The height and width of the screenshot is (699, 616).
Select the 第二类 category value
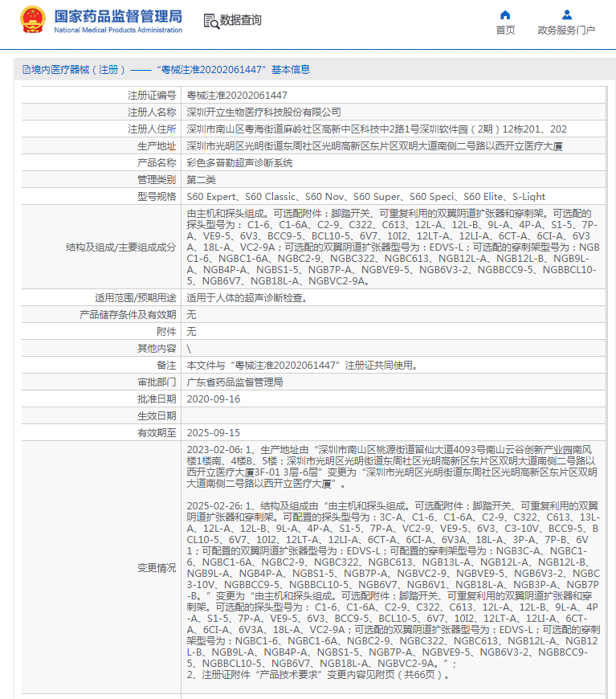pyautogui.click(x=201, y=180)
